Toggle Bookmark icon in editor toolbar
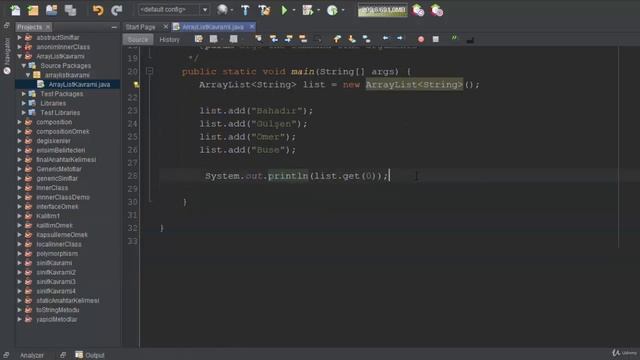640x360 pixels. click(x=367, y=39)
